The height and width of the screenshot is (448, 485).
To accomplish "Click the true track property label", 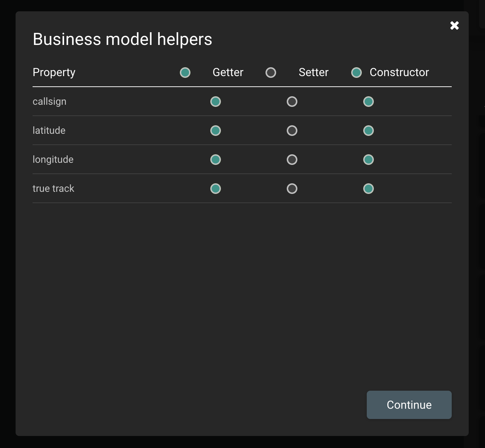I will (x=53, y=189).
